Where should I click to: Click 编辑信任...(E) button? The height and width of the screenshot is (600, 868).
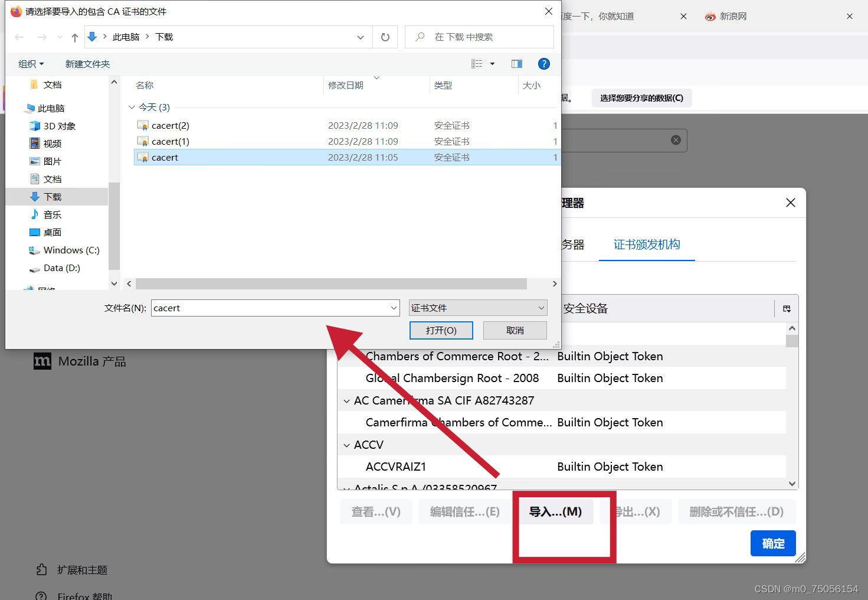[x=465, y=511]
